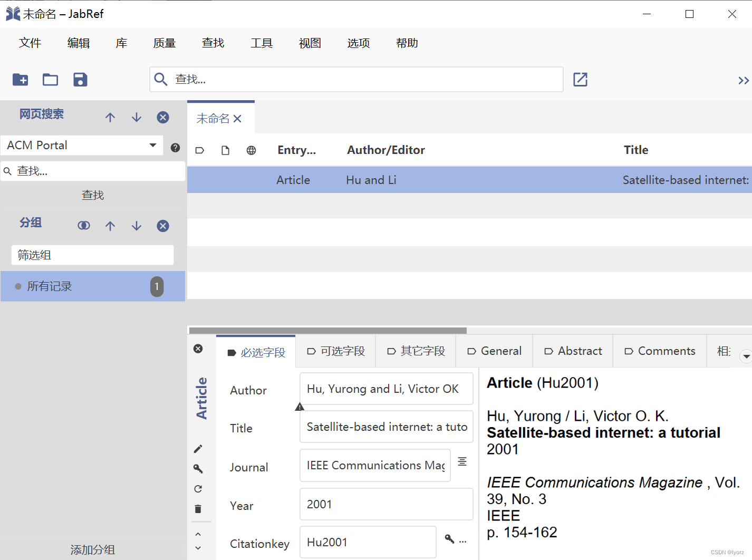Click the Author field

[x=387, y=389]
